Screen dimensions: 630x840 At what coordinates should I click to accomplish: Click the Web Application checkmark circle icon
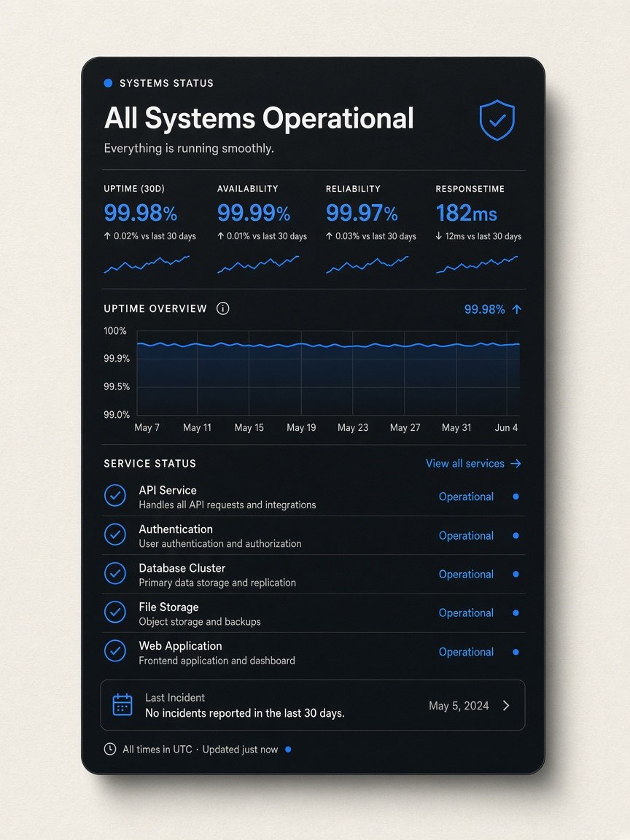click(x=115, y=651)
